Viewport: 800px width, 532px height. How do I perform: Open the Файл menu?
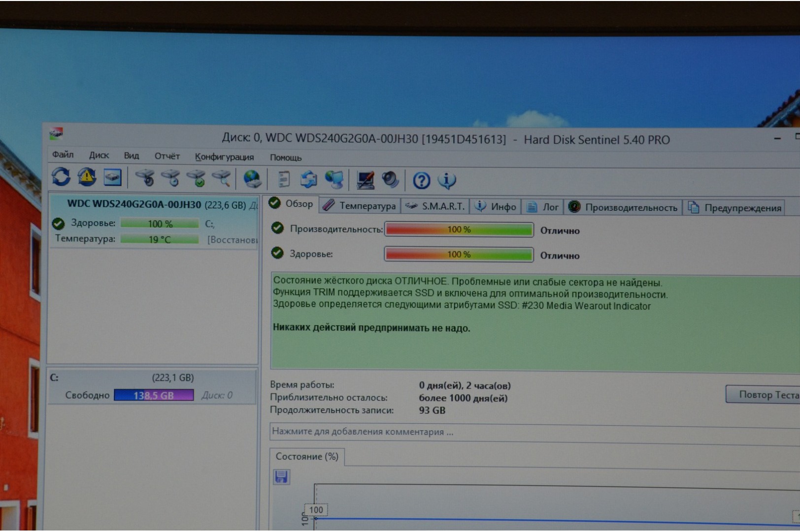click(63, 155)
